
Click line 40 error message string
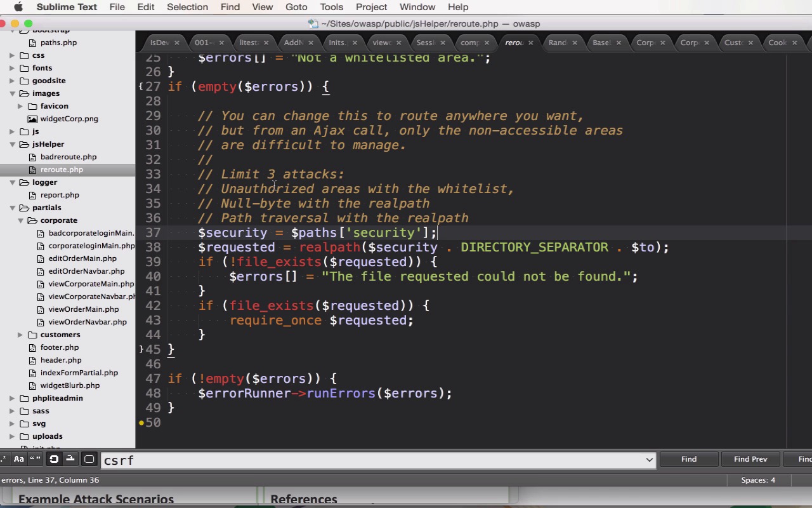coord(476,276)
